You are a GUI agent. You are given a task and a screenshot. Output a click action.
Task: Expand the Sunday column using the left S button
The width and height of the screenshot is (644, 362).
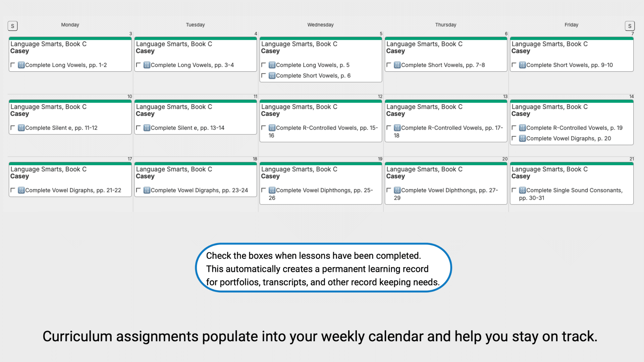(x=12, y=25)
